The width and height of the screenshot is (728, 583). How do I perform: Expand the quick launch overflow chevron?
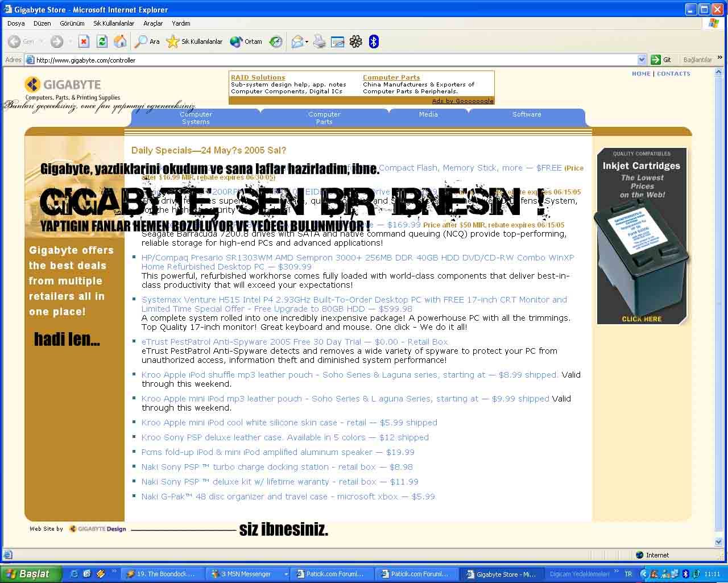point(114,572)
